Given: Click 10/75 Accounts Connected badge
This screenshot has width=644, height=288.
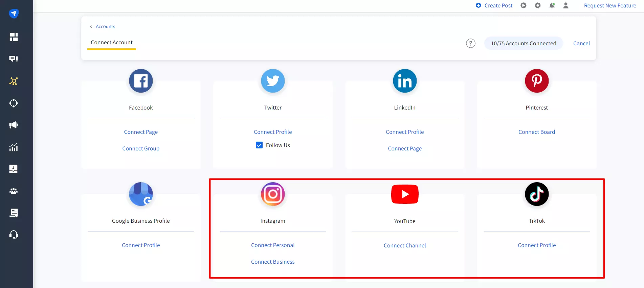Looking at the screenshot, I should (524, 43).
